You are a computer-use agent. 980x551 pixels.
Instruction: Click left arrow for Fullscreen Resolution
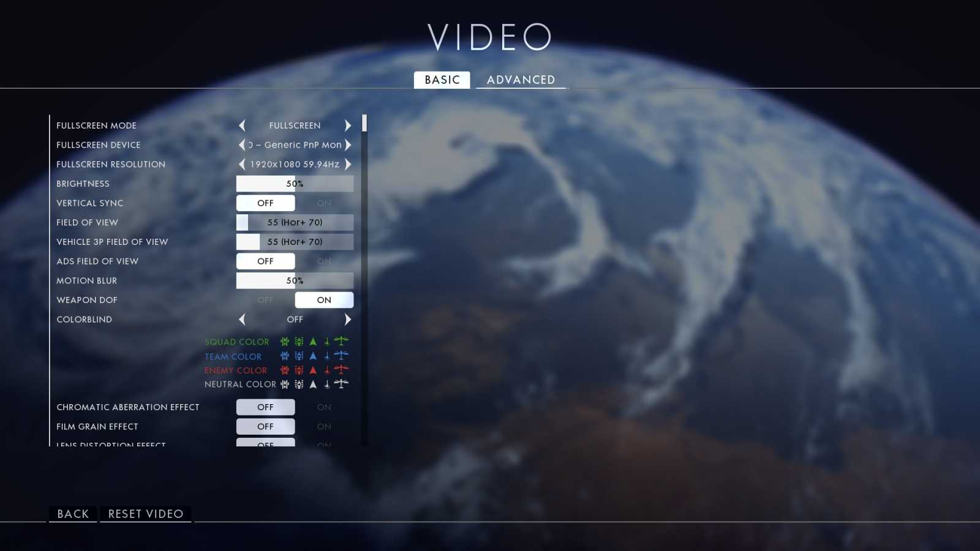click(242, 164)
